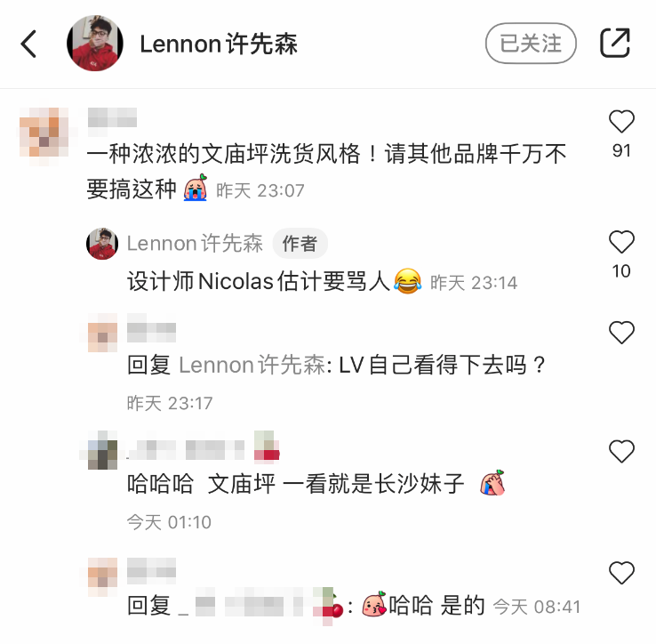The width and height of the screenshot is (656, 644).
Task: Like the '哈哈哈 文庙坪' comment
Action: point(621,451)
